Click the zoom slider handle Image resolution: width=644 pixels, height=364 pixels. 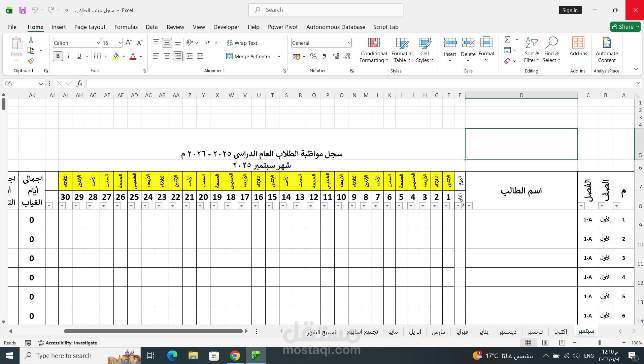599,343
